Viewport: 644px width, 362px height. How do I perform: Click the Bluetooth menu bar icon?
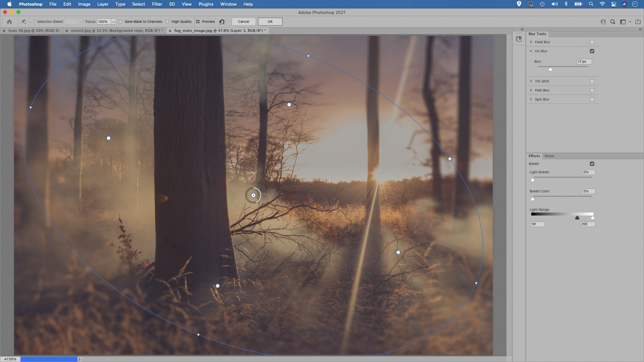point(566,4)
